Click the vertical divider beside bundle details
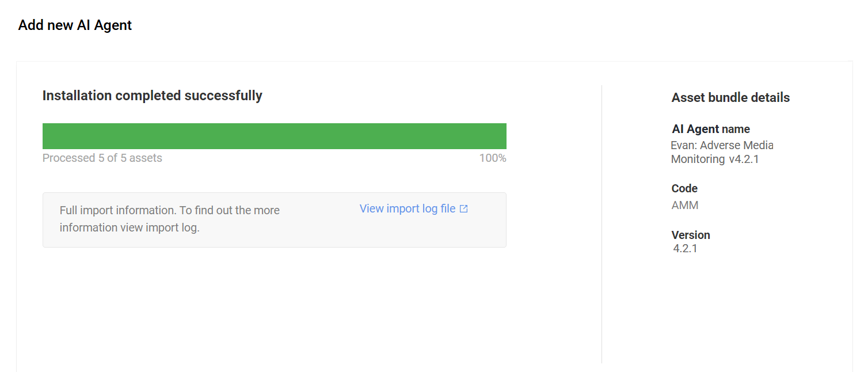 [x=601, y=225]
